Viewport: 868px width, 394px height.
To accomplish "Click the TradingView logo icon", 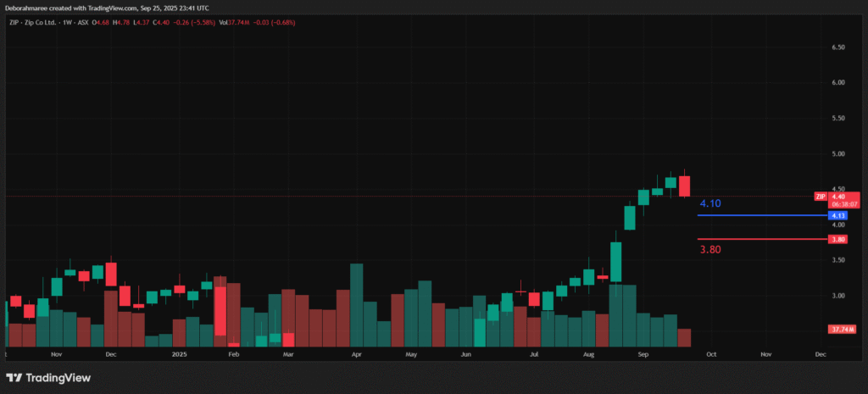I will (x=14, y=378).
